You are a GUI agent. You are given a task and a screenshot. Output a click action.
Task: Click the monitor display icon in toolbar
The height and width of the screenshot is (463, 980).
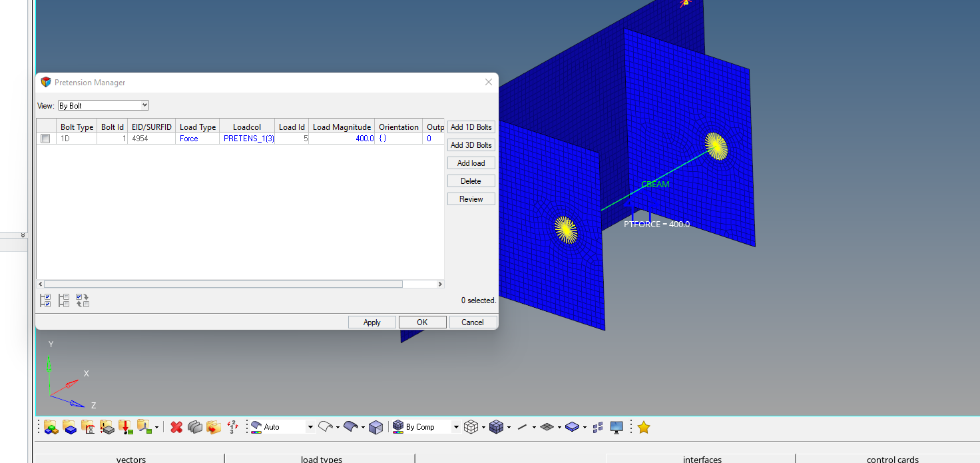tap(616, 427)
